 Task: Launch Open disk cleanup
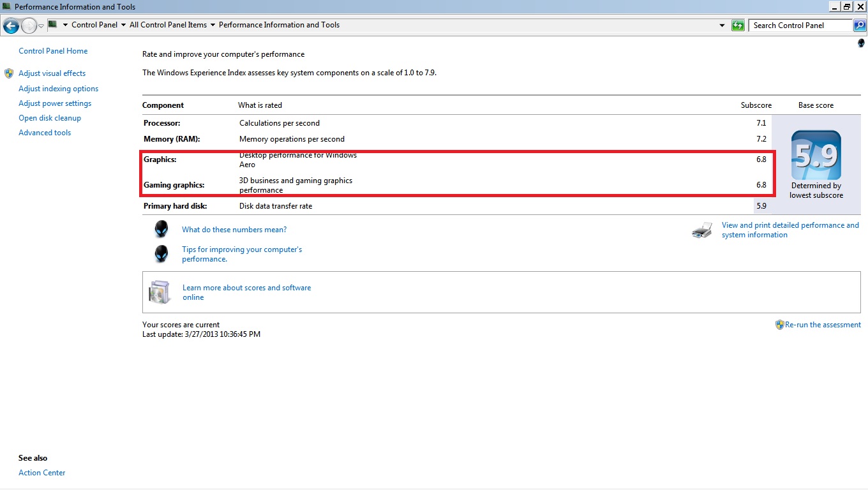pos(50,118)
